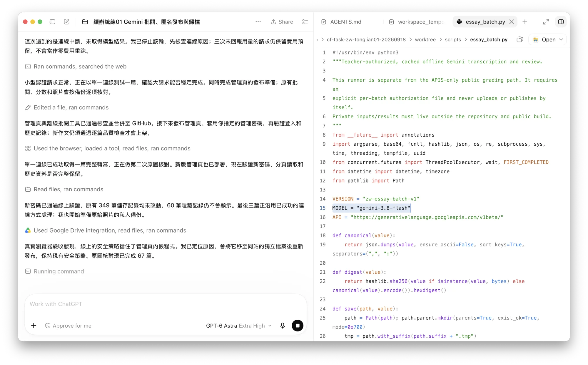This screenshot has height=365, width=588.
Task: Click 'def canonical(value):' definition
Action: click(x=364, y=235)
